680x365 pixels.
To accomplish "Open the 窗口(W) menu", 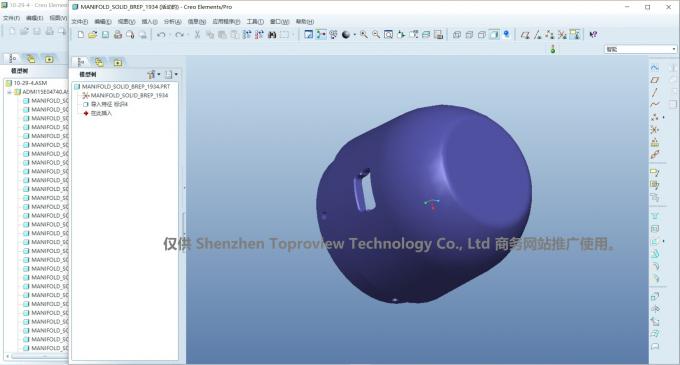I will [x=279, y=22].
